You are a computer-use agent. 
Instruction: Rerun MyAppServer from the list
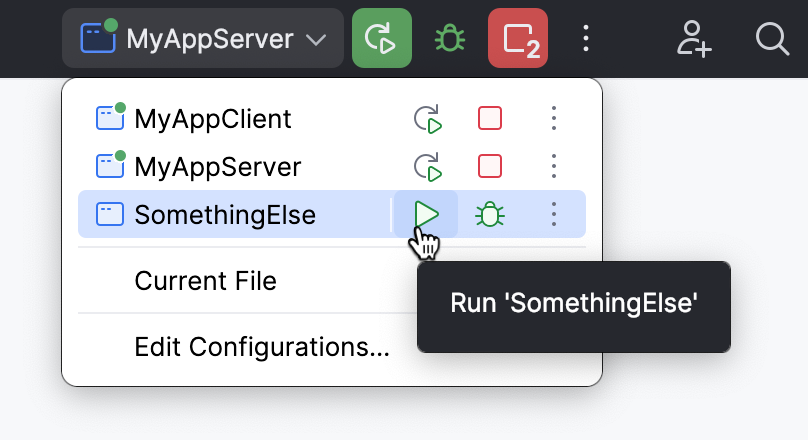point(428,166)
